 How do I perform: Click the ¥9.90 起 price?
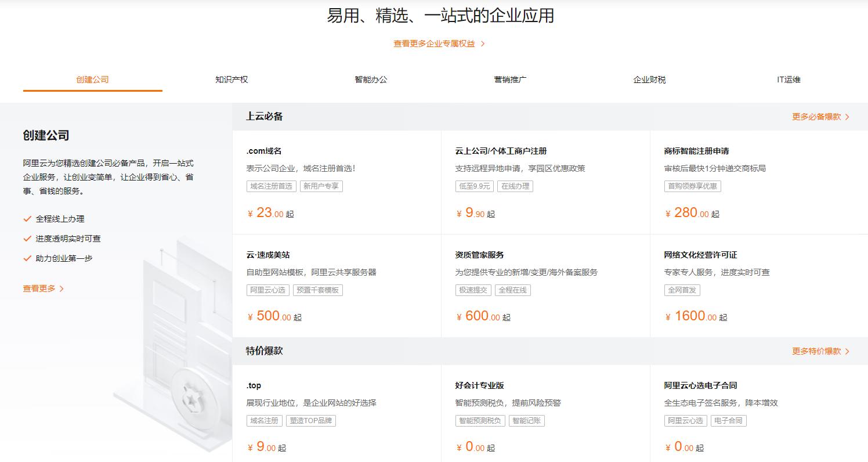coord(476,213)
